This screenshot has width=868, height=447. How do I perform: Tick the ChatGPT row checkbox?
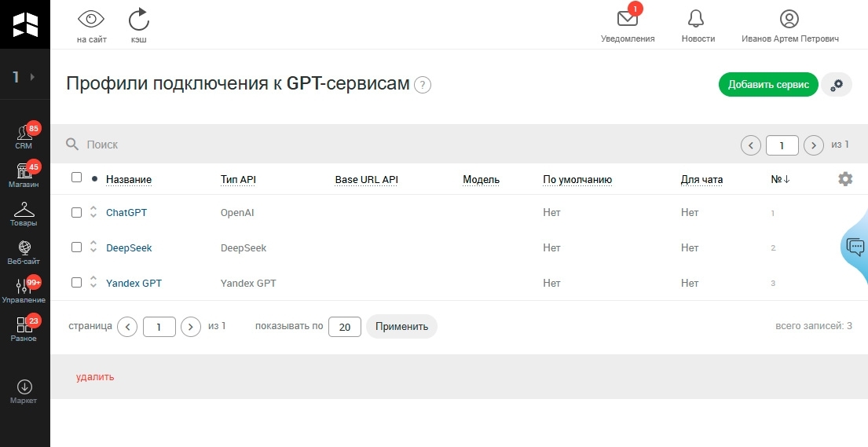click(x=76, y=212)
